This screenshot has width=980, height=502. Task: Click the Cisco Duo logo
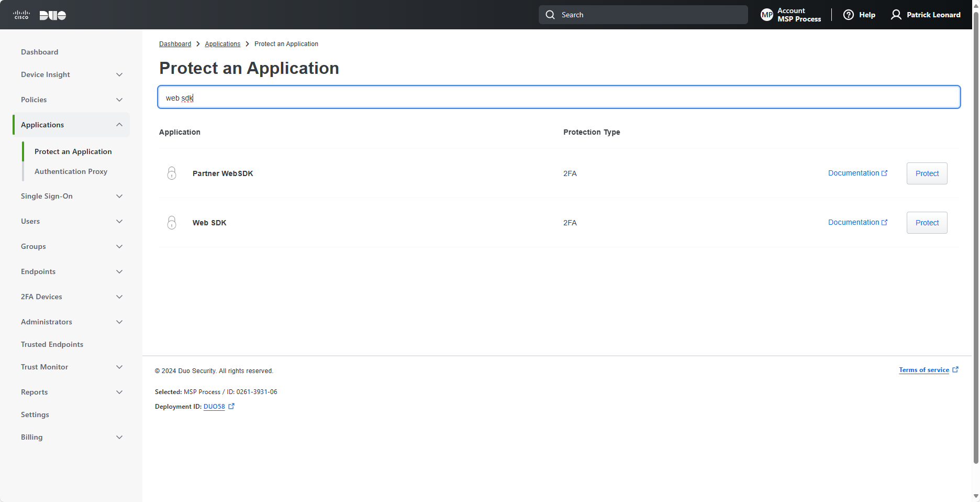39,15
